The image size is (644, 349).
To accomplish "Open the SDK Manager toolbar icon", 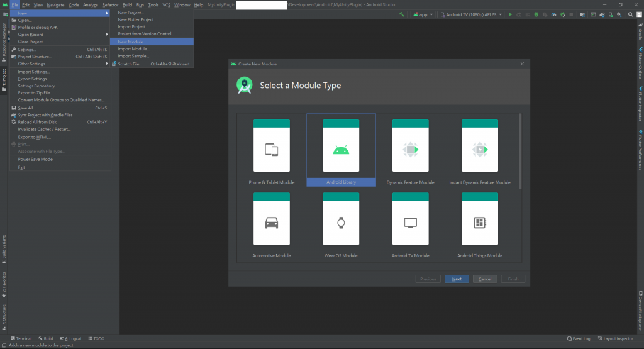I will click(x=619, y=14).
